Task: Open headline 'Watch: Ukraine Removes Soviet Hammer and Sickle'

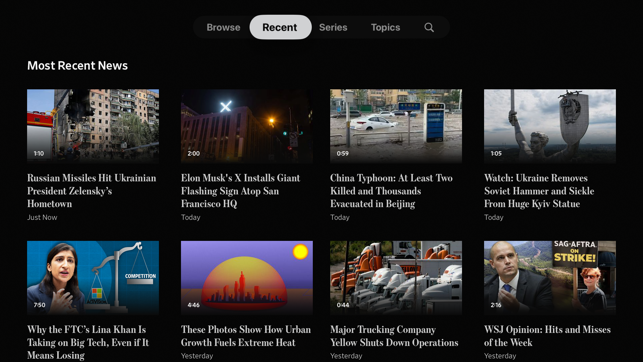Action: pyautogui.click(x=539, y=191)
